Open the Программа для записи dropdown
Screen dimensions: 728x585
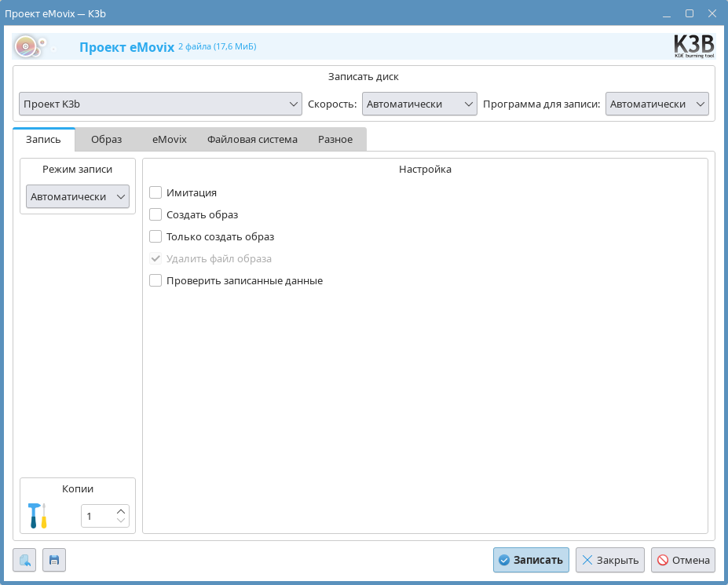pyautogui.click(x=657, y=104)
